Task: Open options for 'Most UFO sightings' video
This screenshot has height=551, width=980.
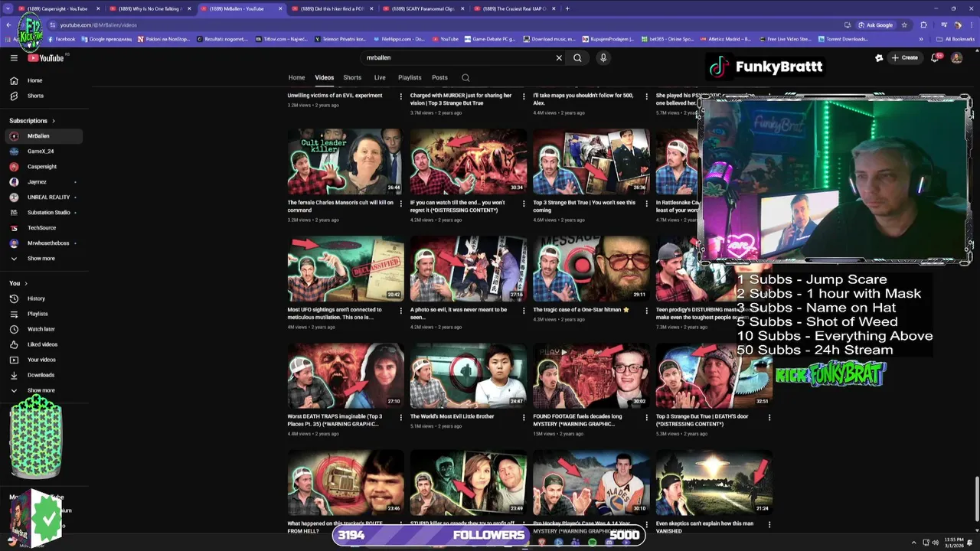Action: (401, 311)
